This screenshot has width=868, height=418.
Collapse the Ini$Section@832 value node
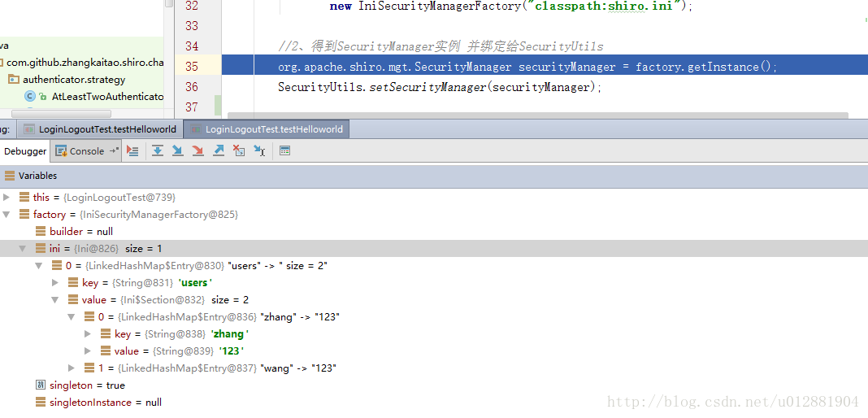click(54, 300)
